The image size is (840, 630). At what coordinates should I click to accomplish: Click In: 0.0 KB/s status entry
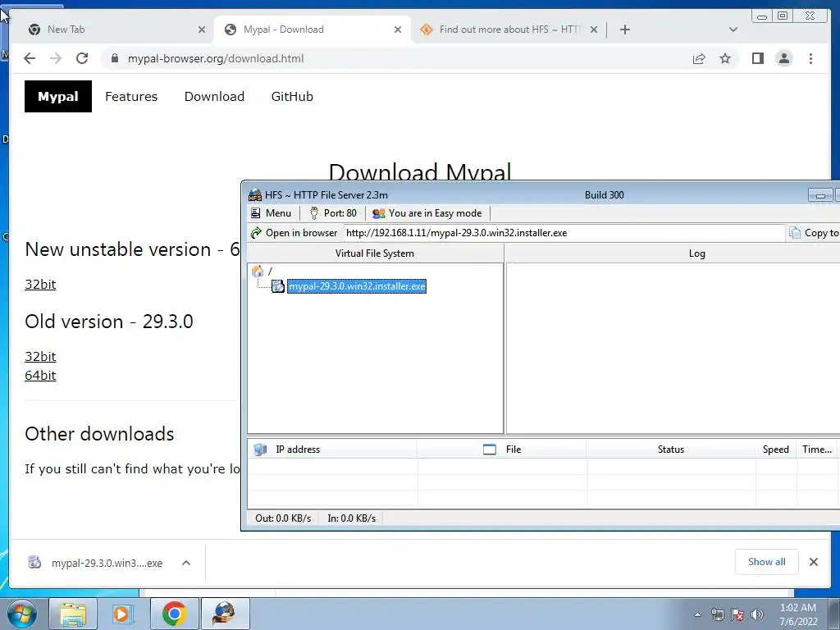click(351, 518)
